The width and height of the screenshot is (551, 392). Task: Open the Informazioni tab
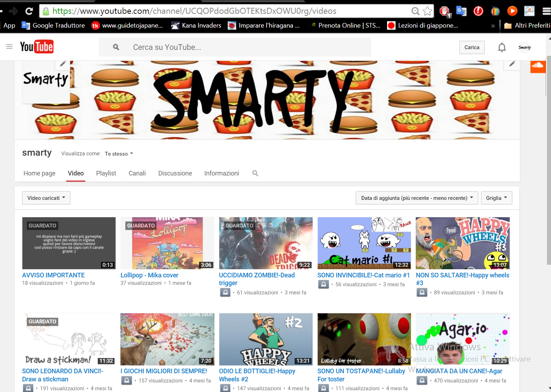(222, 173)
